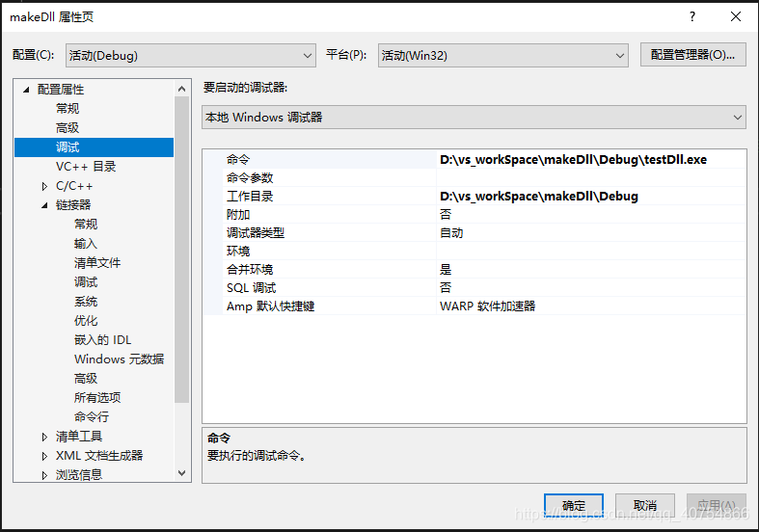Click the WARP 软件加速器 value

(487, 306)
